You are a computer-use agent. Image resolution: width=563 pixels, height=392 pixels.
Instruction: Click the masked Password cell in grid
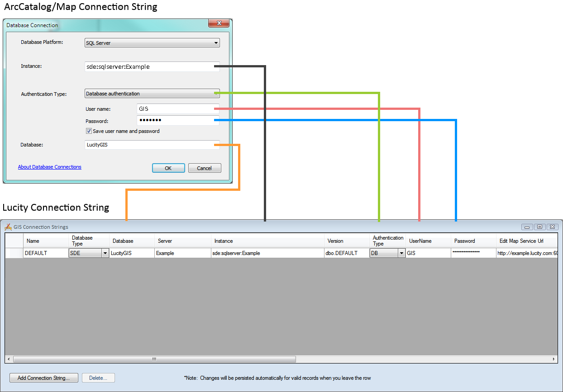[x=473, y=253]
